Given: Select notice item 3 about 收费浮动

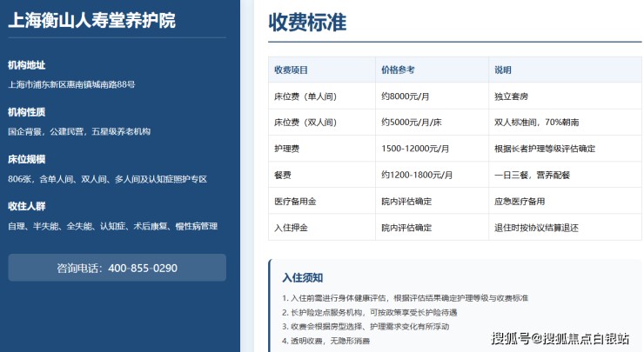Looking at the screenshot, I should click(x=366, y=327).
